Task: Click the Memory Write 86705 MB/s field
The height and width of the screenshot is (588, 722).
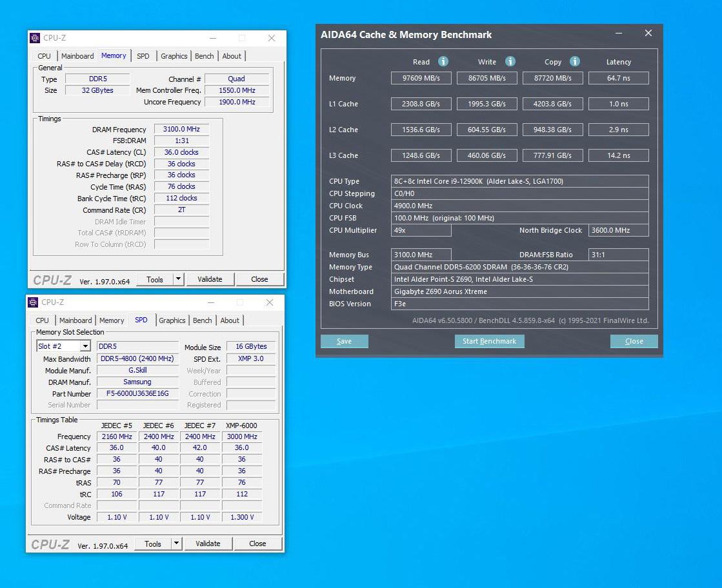Action: 487,78
